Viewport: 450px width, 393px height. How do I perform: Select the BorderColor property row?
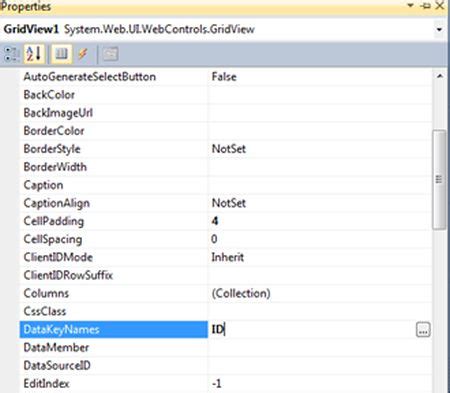[226, 131]
